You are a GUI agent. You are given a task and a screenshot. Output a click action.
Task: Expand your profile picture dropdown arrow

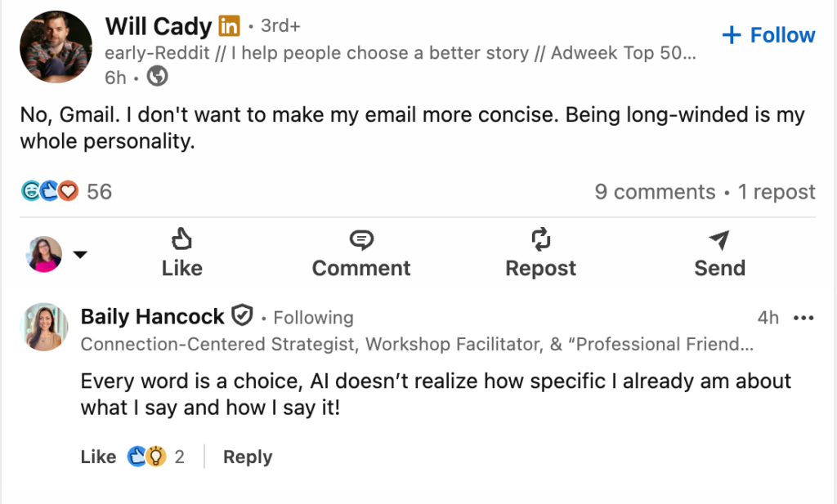click(80, 253)
